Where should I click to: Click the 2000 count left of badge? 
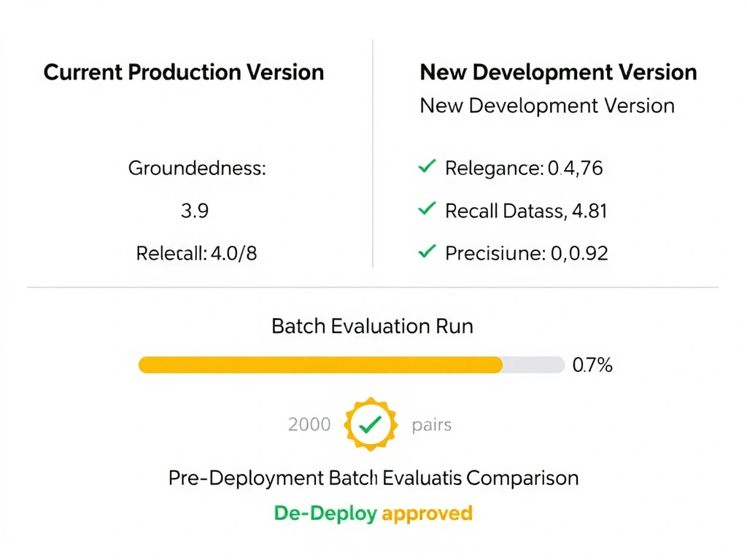309,424
